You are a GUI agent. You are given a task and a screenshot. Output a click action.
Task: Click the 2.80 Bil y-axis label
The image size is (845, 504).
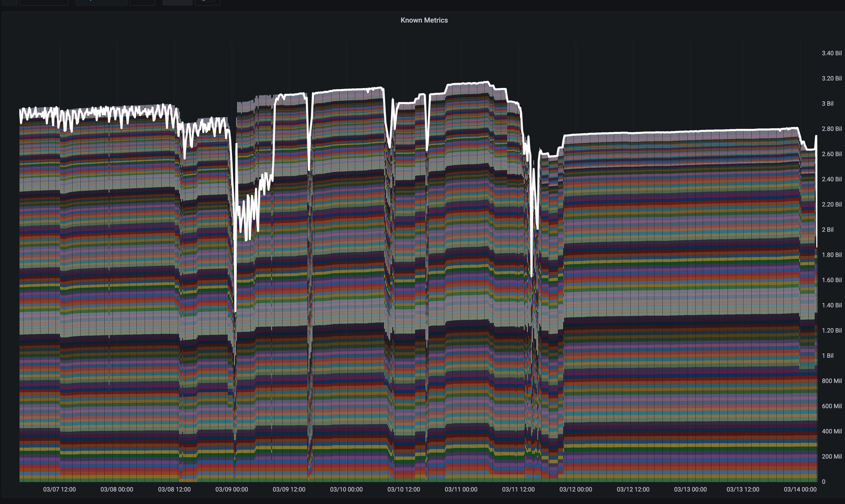click(x=832, y=129)
